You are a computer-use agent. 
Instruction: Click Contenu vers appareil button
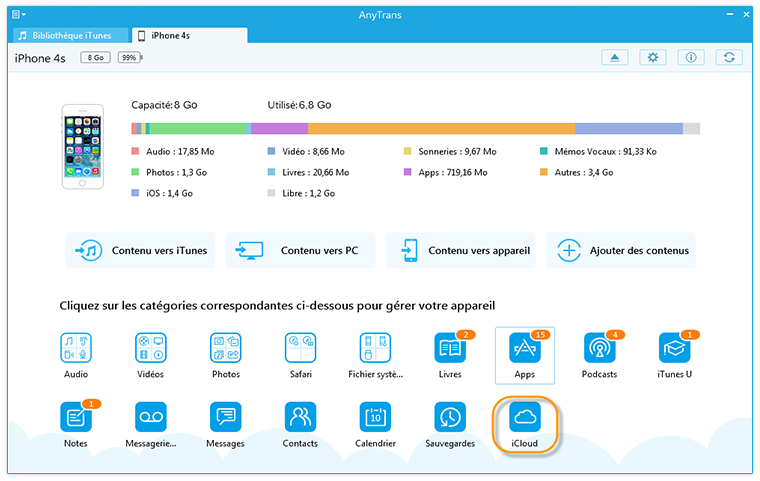click(x=460, y=251)
